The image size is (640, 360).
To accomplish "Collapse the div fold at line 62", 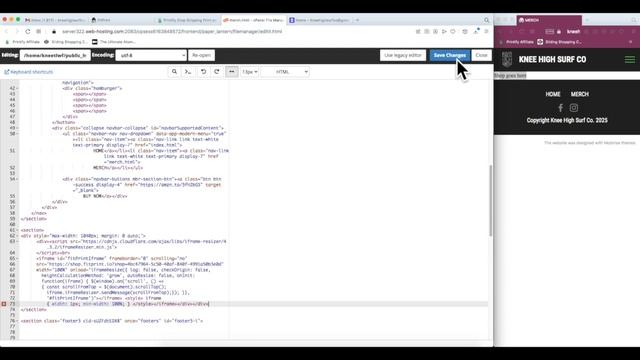I will 17,236.
